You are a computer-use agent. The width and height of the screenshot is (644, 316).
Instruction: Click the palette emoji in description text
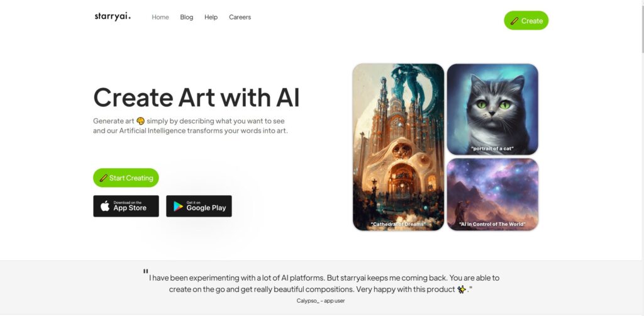140,121
